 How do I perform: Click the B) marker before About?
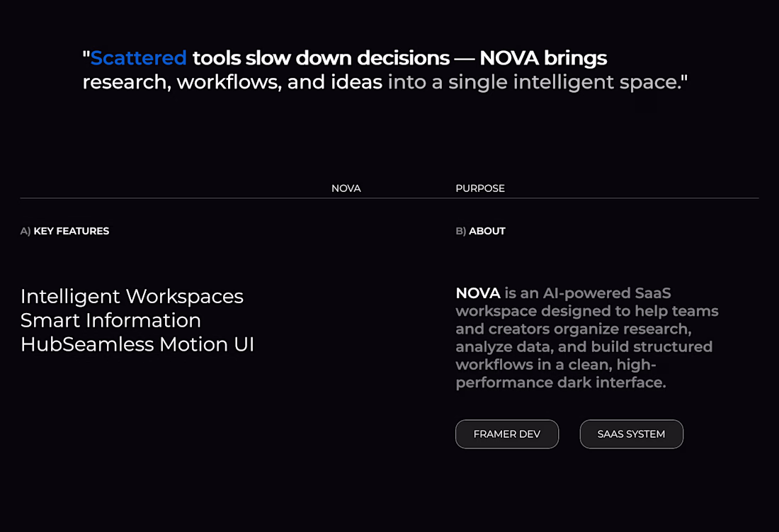tap(460, 231)
